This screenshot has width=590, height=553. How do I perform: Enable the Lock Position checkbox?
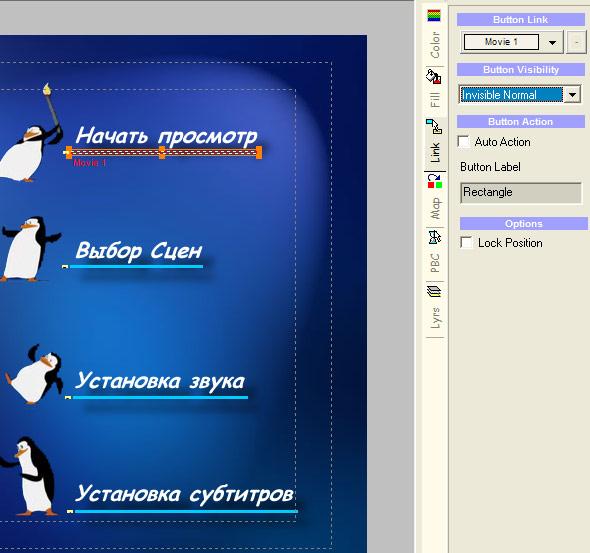pos(467,243)
